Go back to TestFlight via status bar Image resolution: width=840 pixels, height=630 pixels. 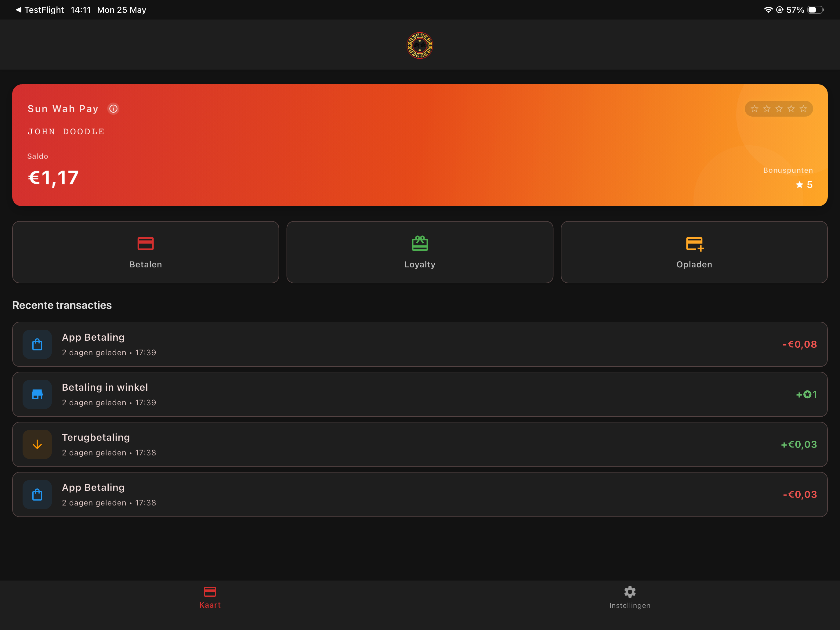tap(39, 10)
